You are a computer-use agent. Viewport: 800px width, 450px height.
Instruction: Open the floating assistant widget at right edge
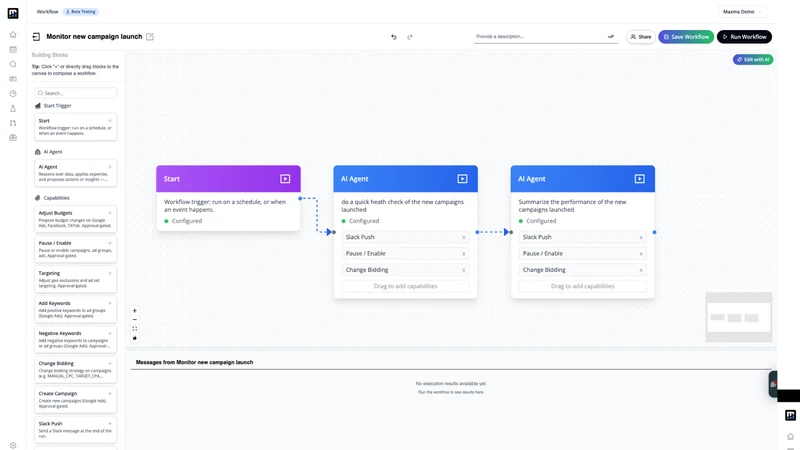click(x=773, y=384)
